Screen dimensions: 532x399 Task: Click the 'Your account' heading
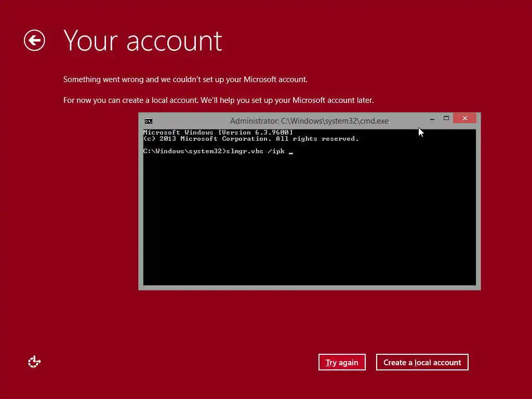(x=142, y=41)
